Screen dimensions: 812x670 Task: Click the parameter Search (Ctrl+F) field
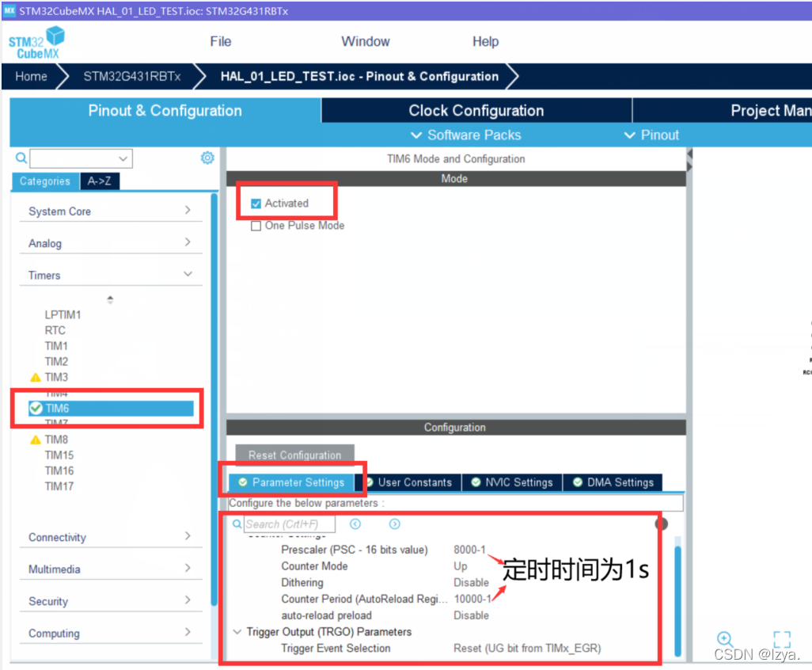tap(289, 523)
